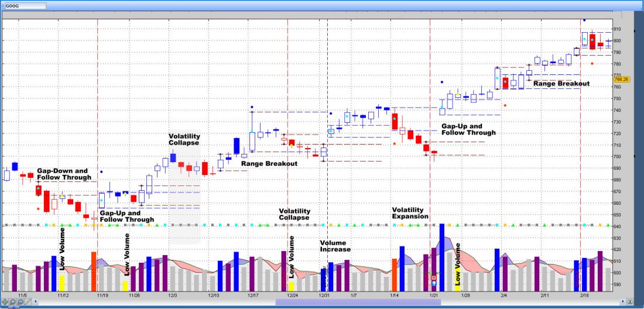Viewport: 644px width, 309px height.
Task: Click the small circle icon left of GOOG
Action: pos(3,5)
